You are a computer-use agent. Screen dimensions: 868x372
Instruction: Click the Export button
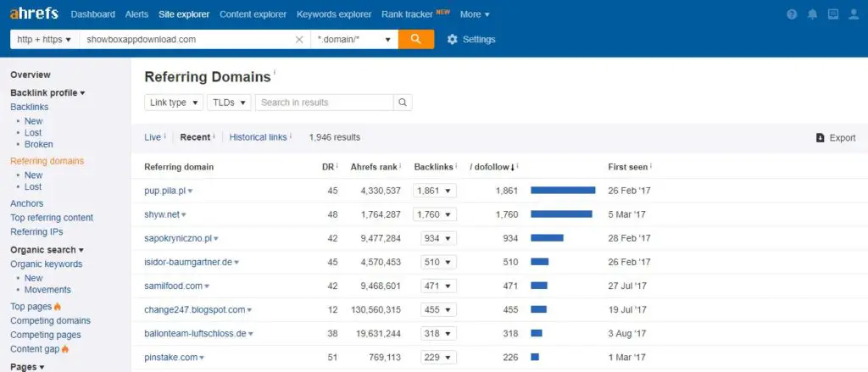836,138
